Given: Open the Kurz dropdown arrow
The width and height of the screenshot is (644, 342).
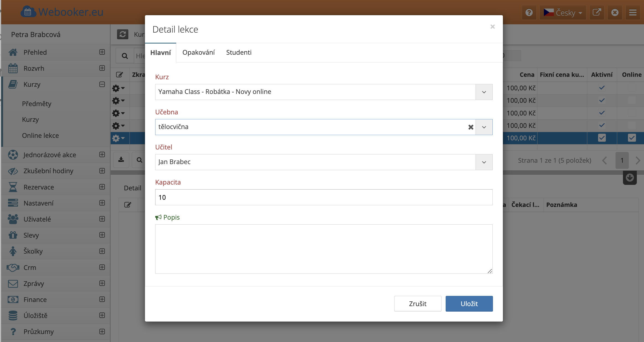Looking at the screenshot, I should [x=484, y=92].
